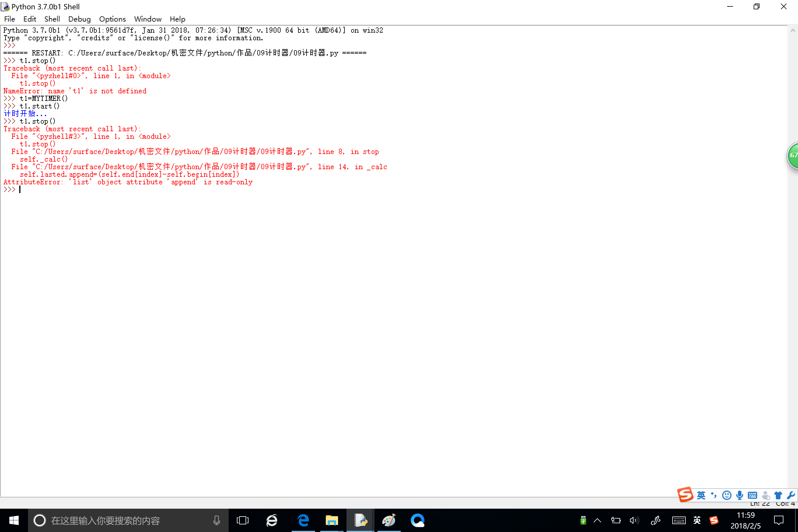Screen dimensions: 798x532
Task: Toggle Sogou Chinese/English mode on floating bar
Action: coord(701,495)
